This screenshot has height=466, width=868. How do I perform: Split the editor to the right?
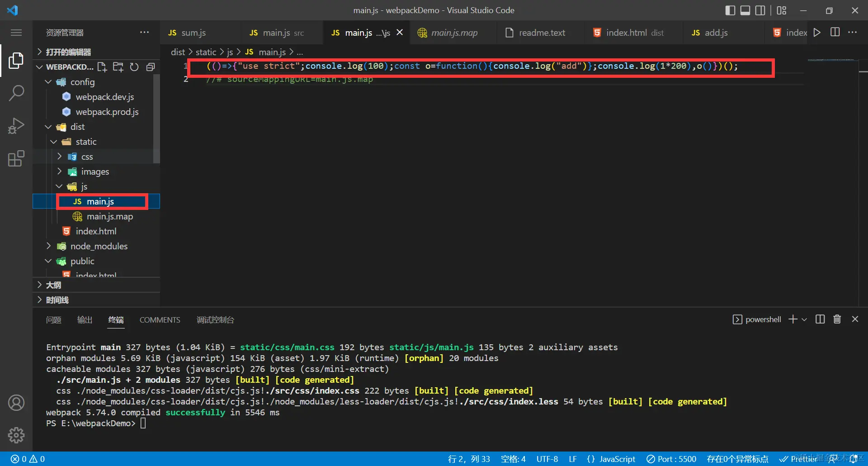[835, 32]
